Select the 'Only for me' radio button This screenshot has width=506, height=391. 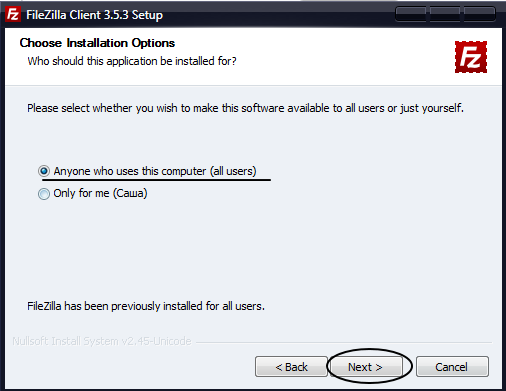tap(44, 193)
